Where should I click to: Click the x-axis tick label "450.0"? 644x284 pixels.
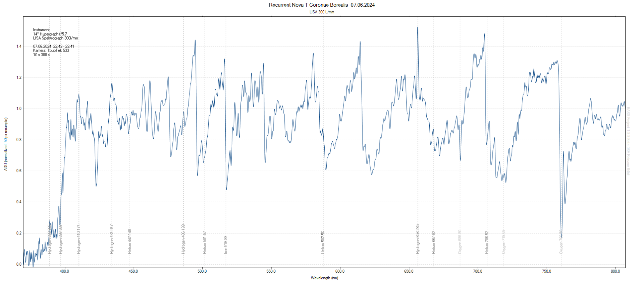tap(133, 271)
